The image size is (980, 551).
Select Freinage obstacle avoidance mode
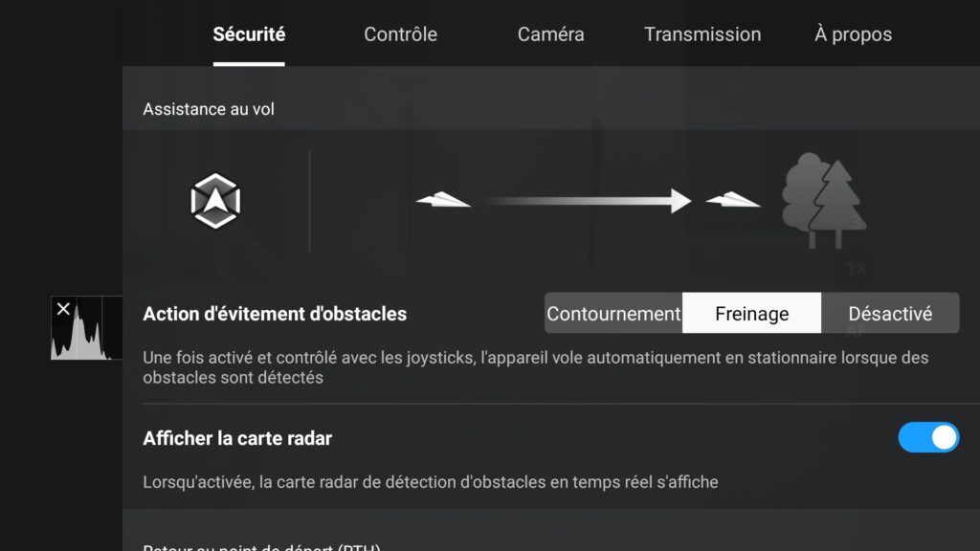point(752,313)
